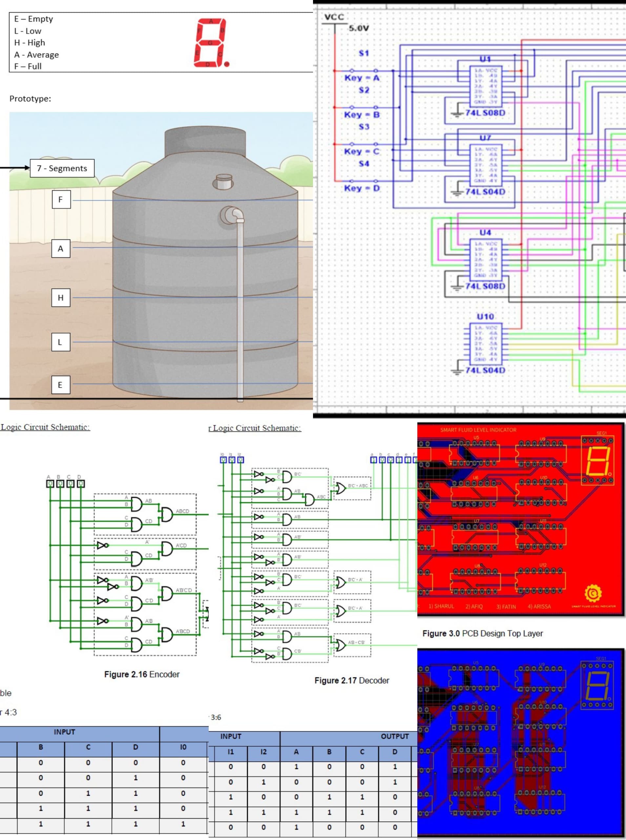Click the yellow SEG1 display on red PCB

(x=597, y=460)
